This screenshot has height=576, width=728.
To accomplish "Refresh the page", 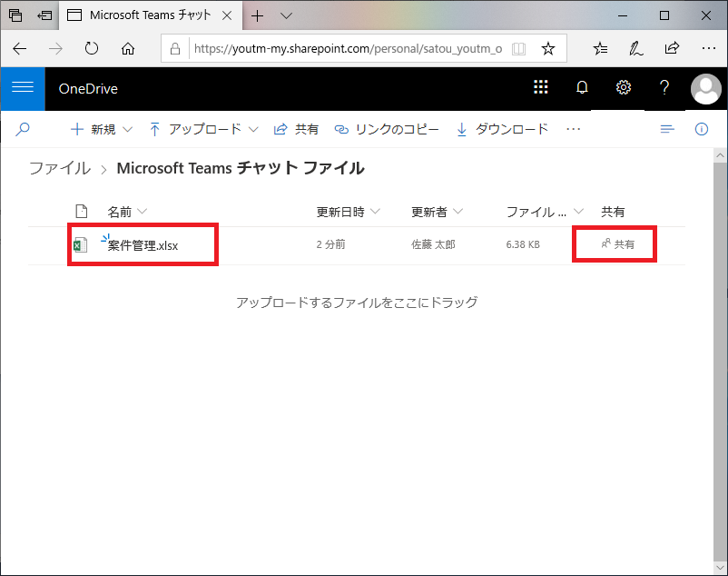I will pyautogui.click(x=92, y=48).
